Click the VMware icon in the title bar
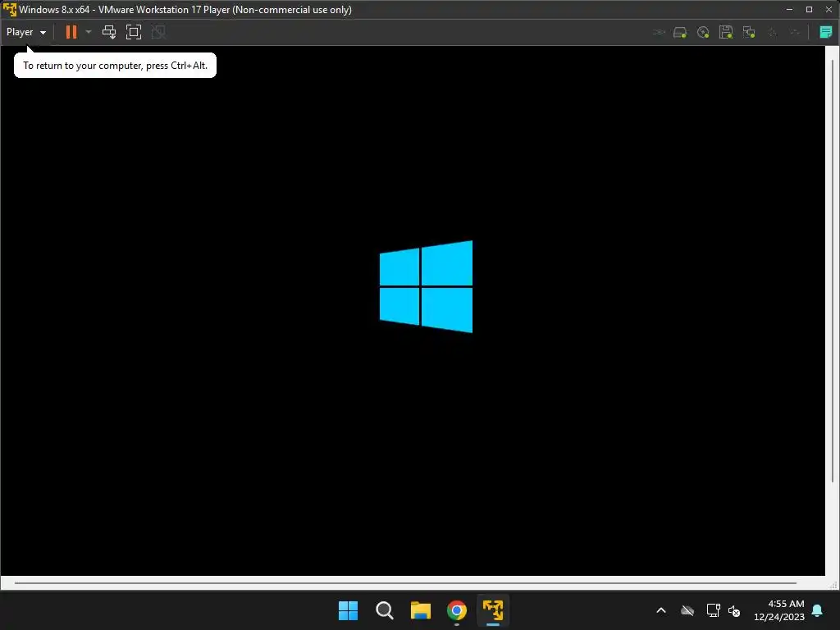Viewport: 840px width, 630px height. 10,10
